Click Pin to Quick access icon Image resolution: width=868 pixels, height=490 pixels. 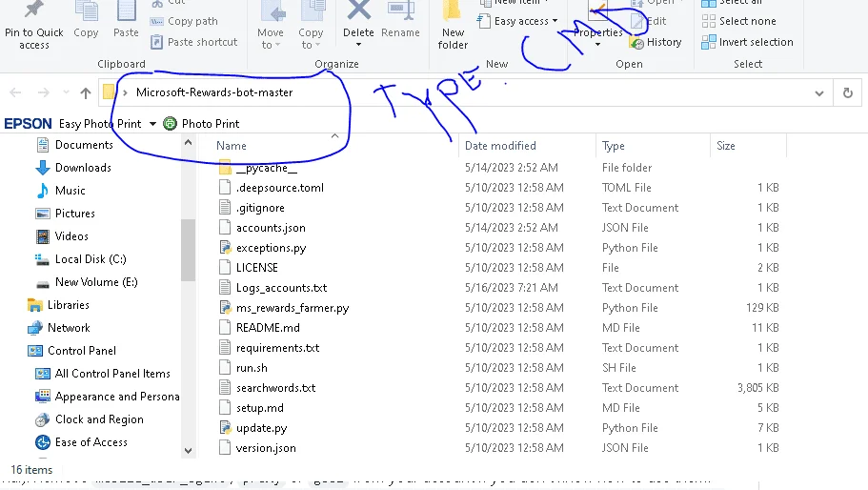33,10
